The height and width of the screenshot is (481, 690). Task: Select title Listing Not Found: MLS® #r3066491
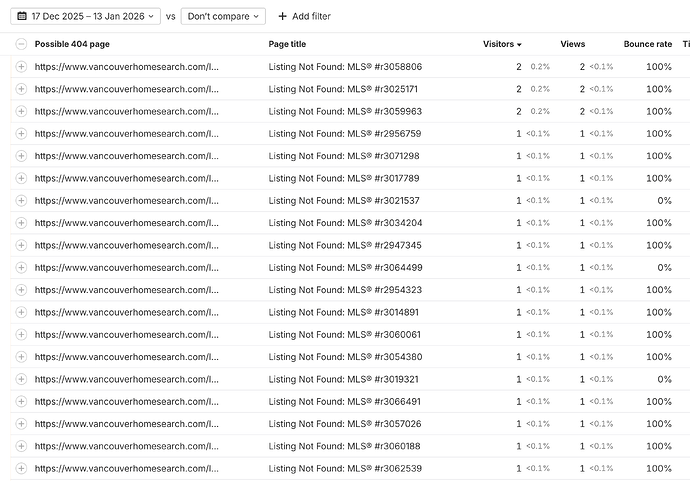(345, 401)
